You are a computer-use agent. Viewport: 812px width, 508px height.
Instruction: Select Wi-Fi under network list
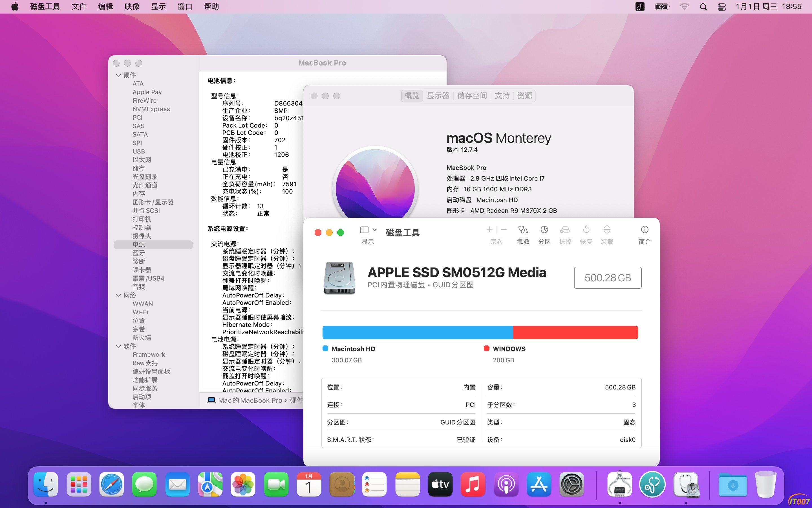pyautogui.click(x=140, y=312)
